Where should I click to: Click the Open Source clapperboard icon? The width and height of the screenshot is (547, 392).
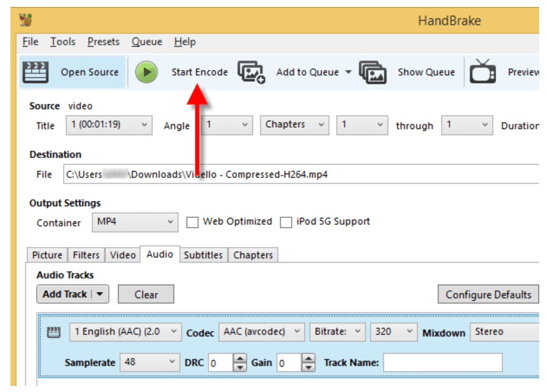click(35, 72)
